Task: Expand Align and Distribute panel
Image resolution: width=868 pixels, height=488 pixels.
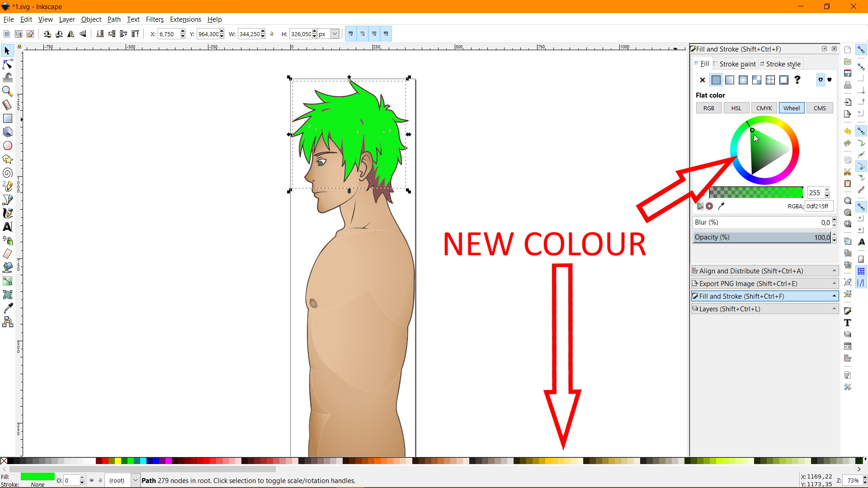Action: pos(764,271)
